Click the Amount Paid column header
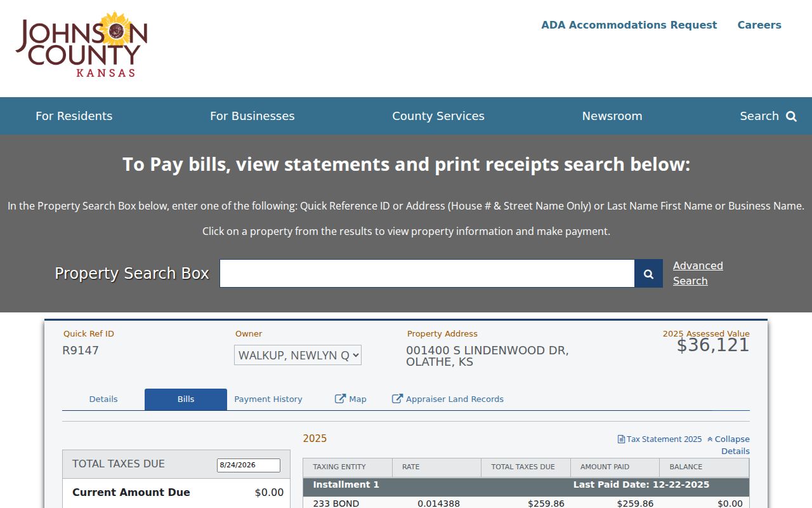The height and width of the screenshot is (508, 812). 615,467
